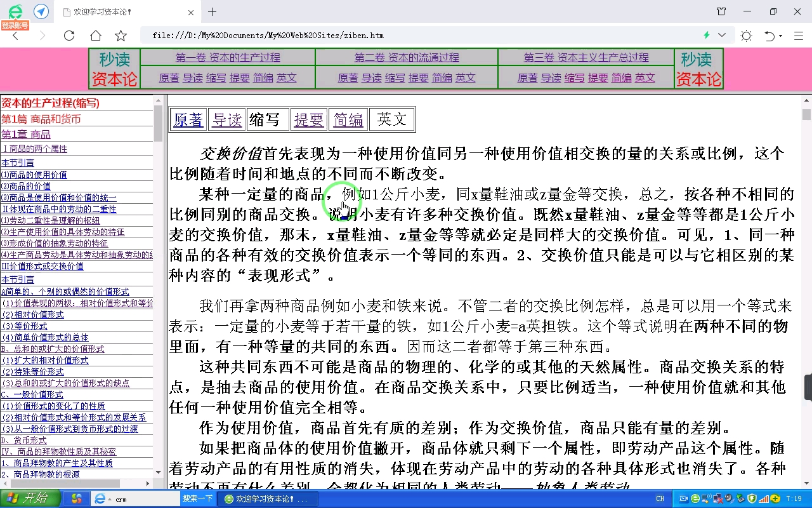Open sidebar link 1、商品拜物教的产生及其性质
This screenshot has width=812, height=508.
tap(57, 463)
